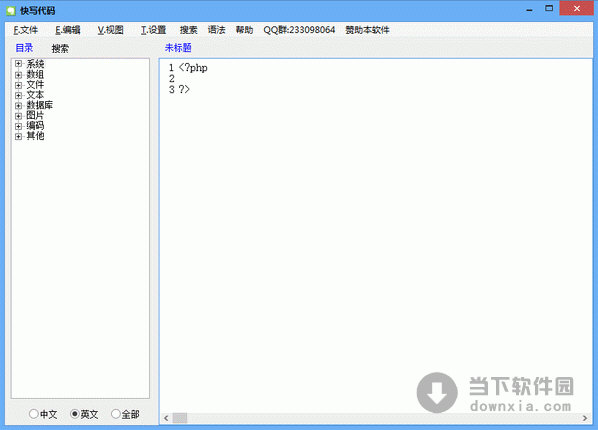Expand the 编码 tree node
This screenshot has width=598, height=430.
[x=18, y=126]
